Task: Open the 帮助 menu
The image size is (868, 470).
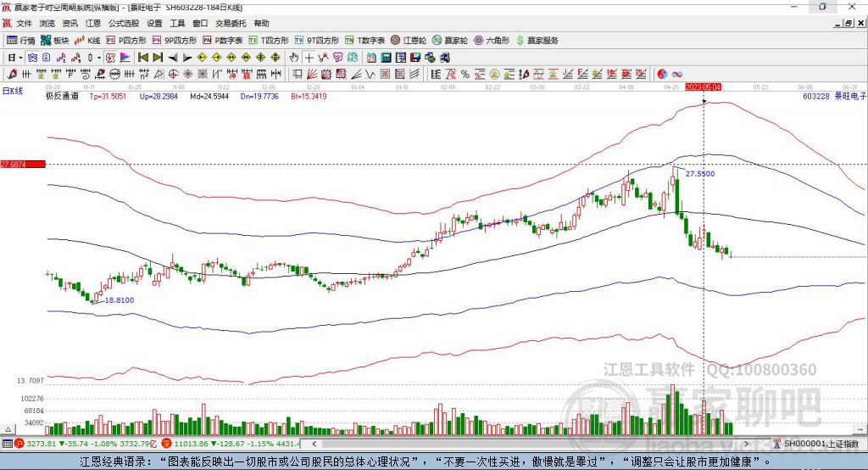Action: [261, 23]
